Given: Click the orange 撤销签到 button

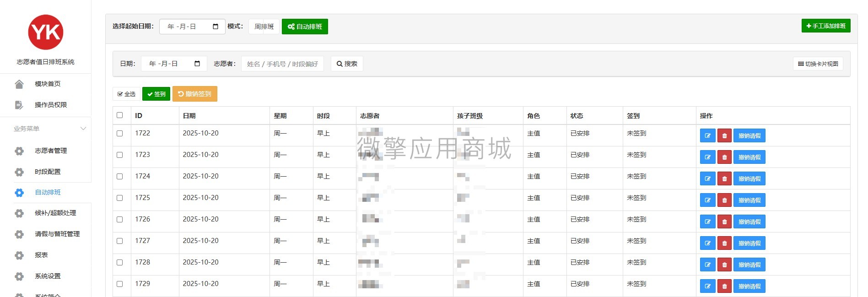Looking at the screenshot, I should (x=195, y=94).
